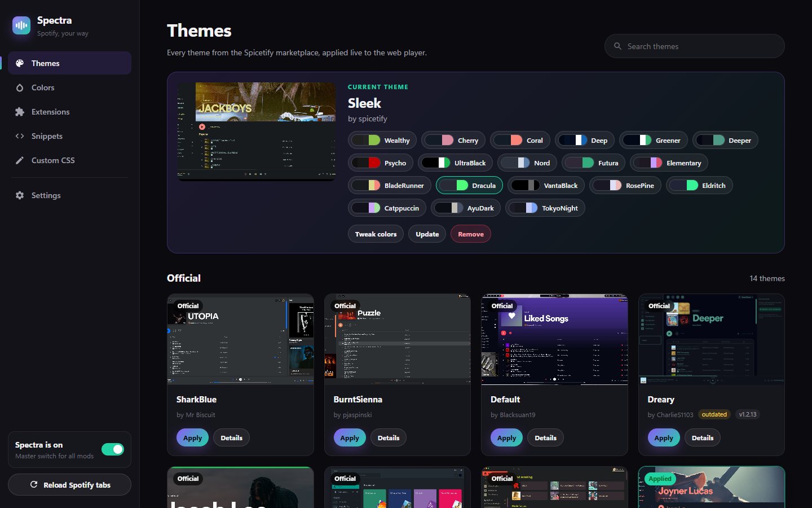Click the palette icon beside Themes
Screen dimensions: 812x508
tap(20, 63)
